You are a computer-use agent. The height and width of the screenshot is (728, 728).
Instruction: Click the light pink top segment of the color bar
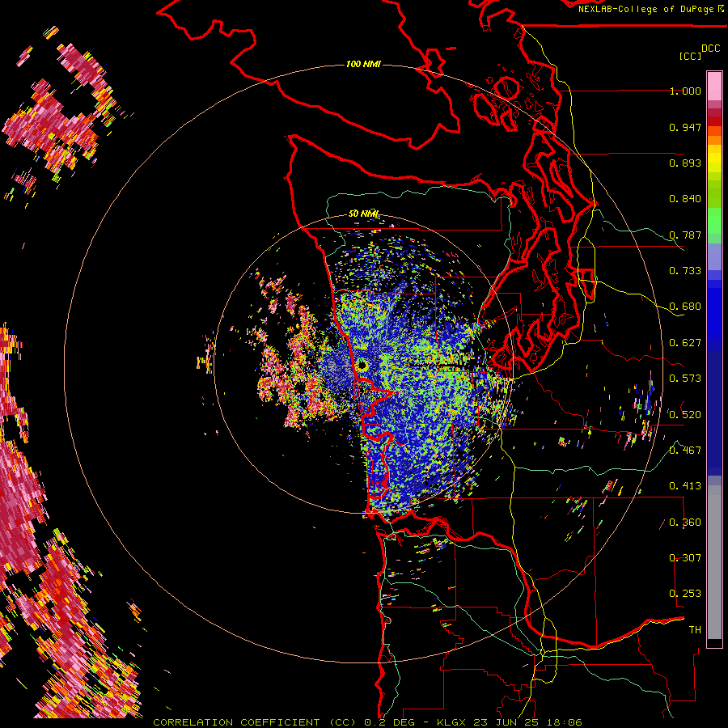pos(714,86)
